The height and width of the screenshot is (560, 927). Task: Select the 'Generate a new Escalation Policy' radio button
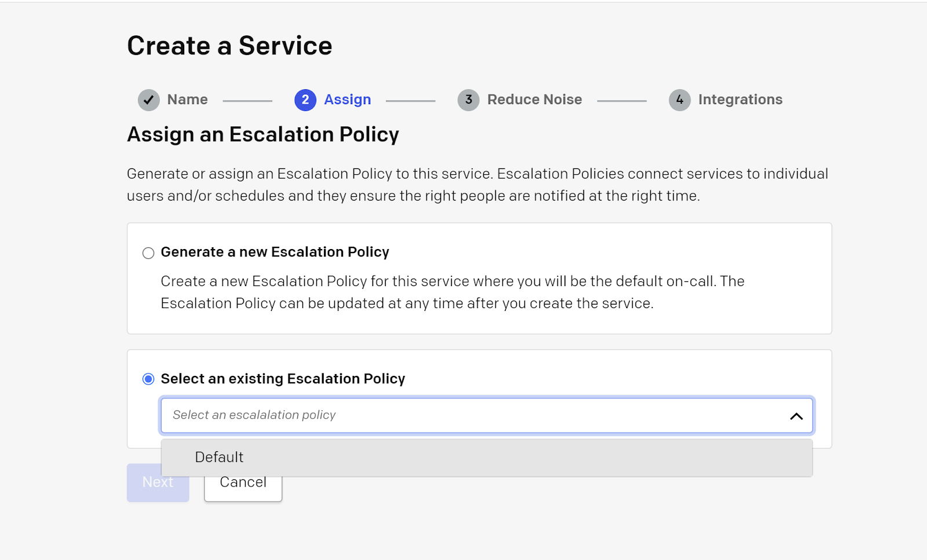tap(148, 252)
